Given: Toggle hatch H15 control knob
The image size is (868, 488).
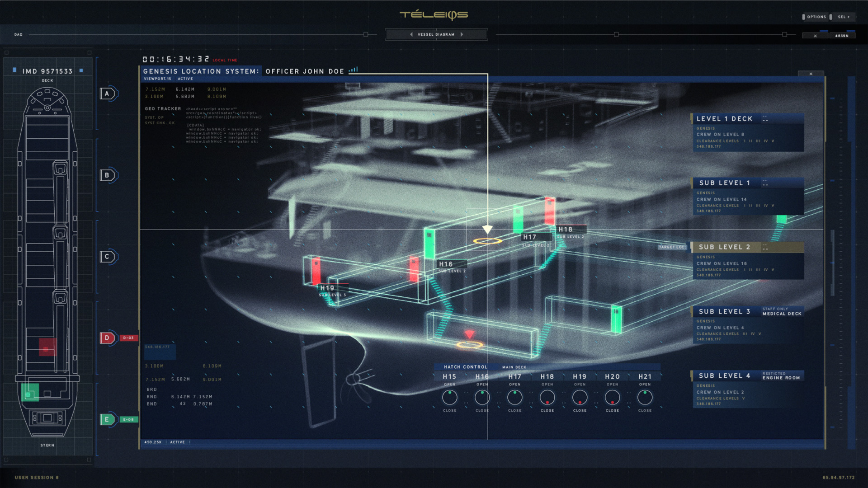Looking at the screenshot, I should click(450, 398).
